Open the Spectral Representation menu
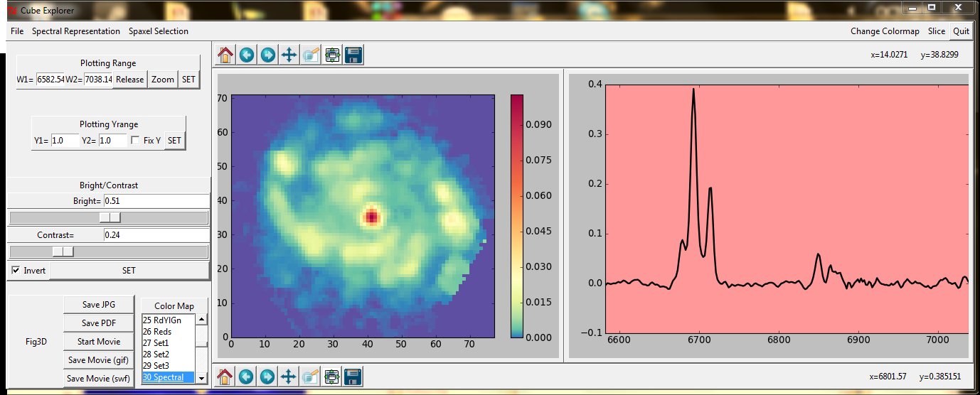The height and width of the screenshot is (395, 980). pyautogui.click(x=76, y=31)
